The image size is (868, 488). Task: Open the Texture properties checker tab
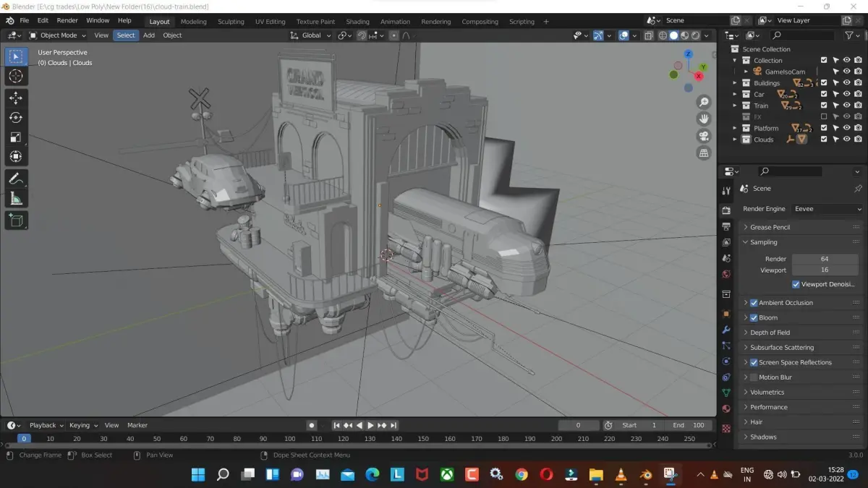pos(726,428)
